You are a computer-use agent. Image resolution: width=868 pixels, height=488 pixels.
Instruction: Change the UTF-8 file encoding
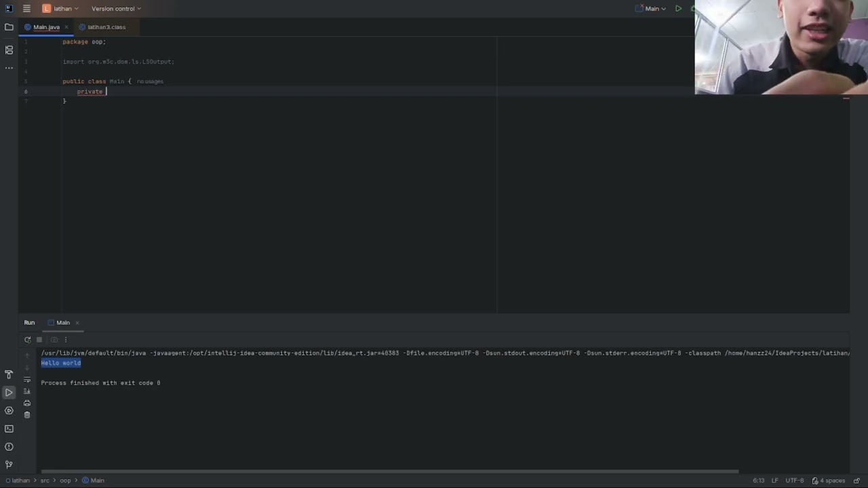[795, 481]
